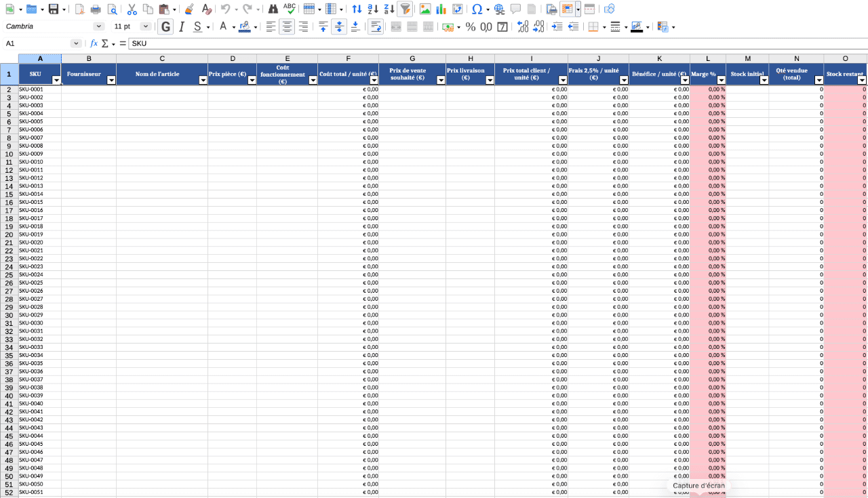Toggle the AutoFilter funnel button
The image size is (868, 498).
point(405,9)
